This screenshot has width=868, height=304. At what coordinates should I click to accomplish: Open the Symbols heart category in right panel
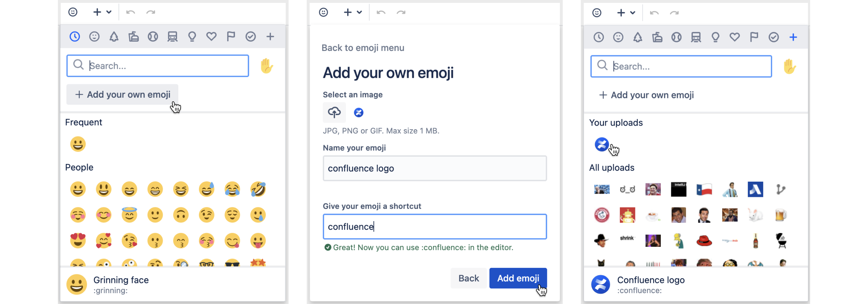click(x=735, y=37)
